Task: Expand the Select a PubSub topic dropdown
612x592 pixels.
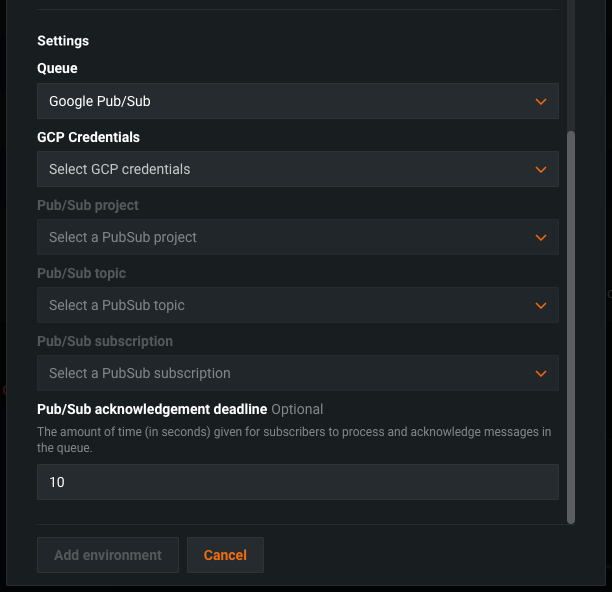Action: coord(280,305)
